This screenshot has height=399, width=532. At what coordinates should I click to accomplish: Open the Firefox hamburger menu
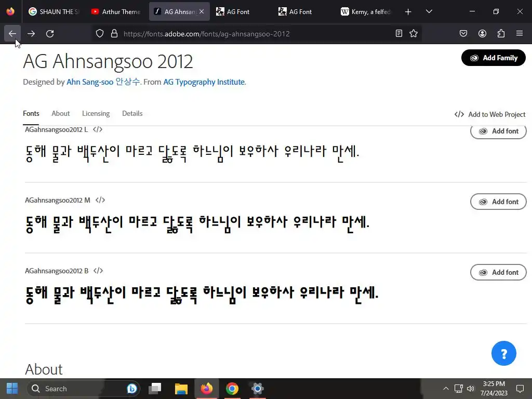520,33
